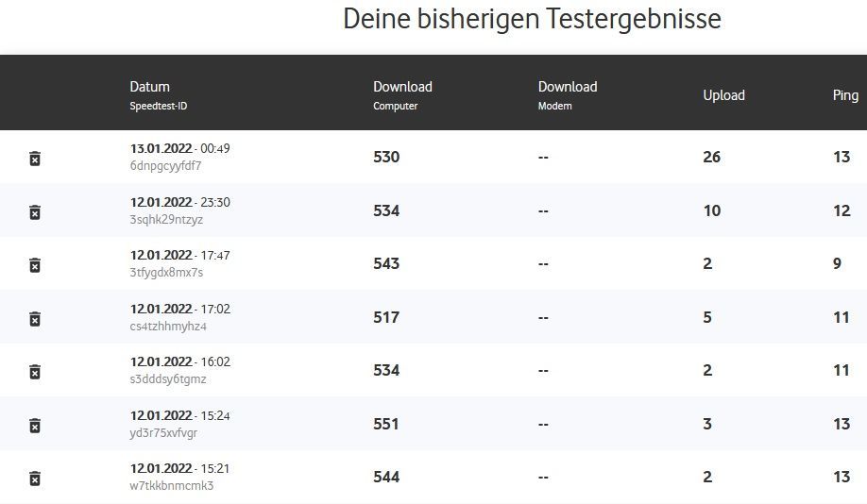Click speedtest ID yd3r75xvfvgr
Image resolution: width=867 pixels, height=504 pixels.
(x=163, y=433)
